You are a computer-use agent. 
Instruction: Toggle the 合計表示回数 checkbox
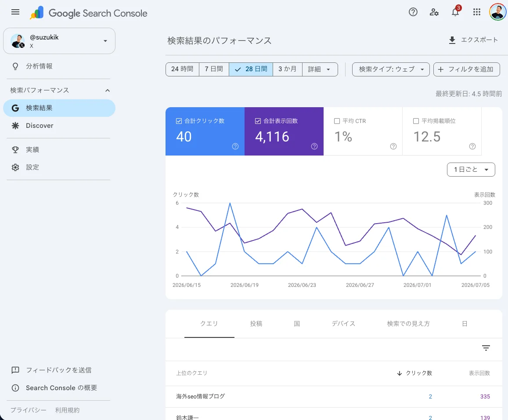[258, 121]
